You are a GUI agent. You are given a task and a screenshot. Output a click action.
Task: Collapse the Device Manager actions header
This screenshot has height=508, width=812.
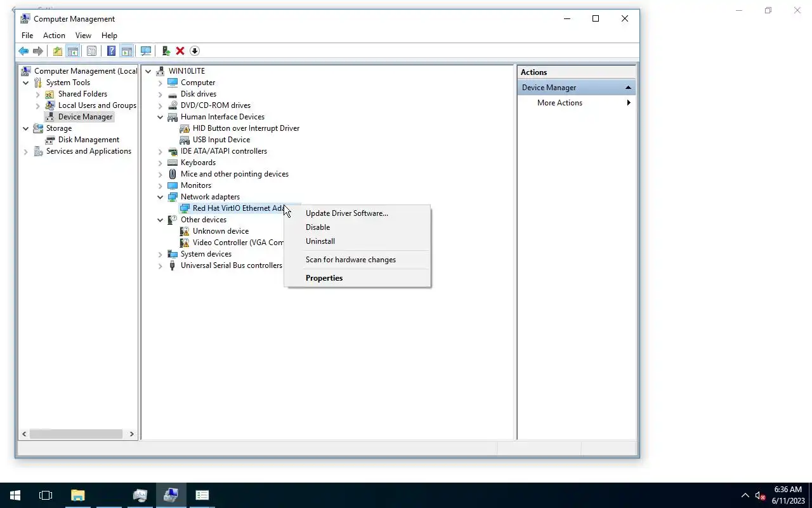point(628,88)
